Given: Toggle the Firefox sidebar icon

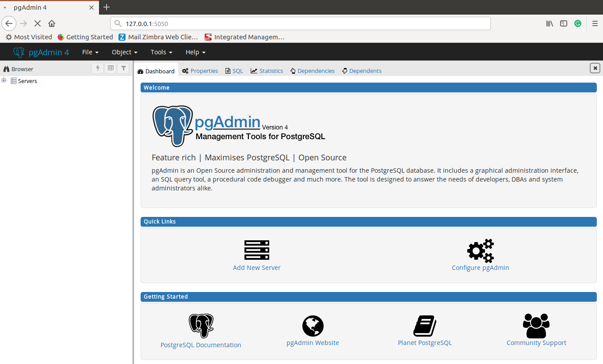Looking at the screenshot, I should [x=564, y=23].
